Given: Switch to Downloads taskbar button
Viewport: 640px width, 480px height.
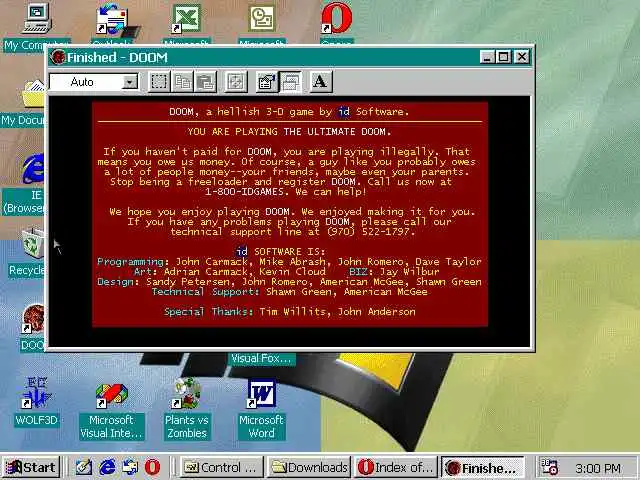Looking at the screenshot, I should [309, 467].
